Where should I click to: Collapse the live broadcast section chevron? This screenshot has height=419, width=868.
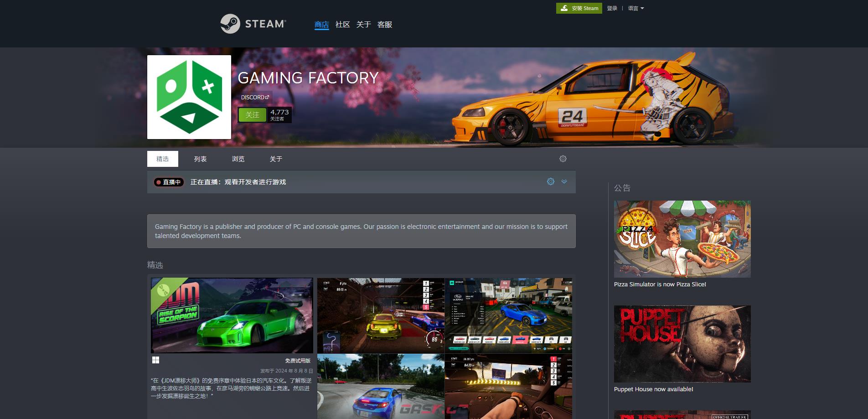(564, 181)
